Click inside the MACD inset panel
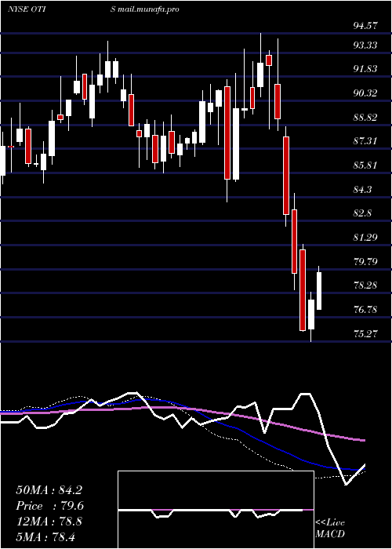392x549 pixels. [216, 510]
